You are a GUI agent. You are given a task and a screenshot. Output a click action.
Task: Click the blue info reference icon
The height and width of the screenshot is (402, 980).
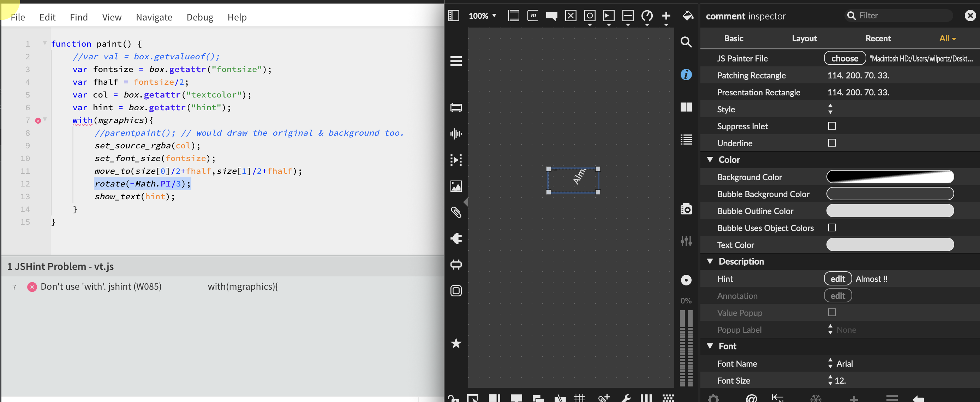[686, 75]
